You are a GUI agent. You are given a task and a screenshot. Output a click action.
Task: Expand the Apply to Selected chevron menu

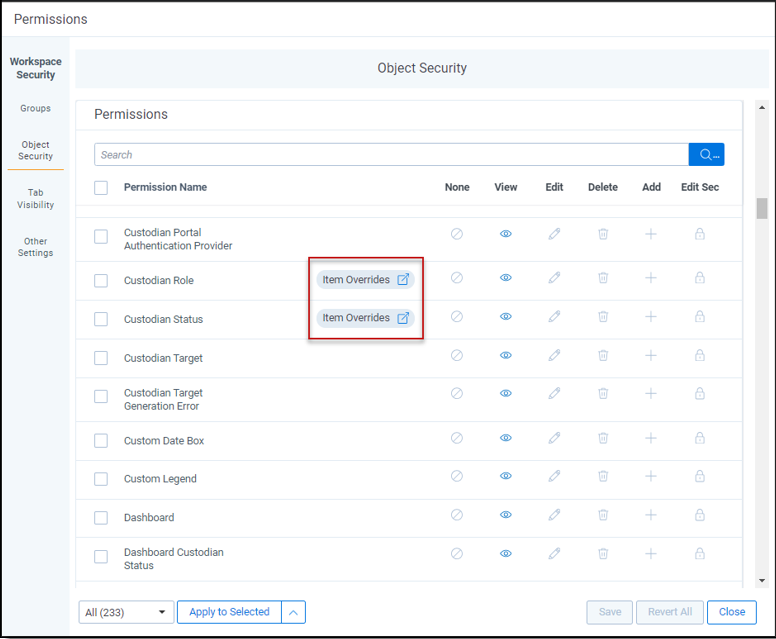click(x=293, y=612)
